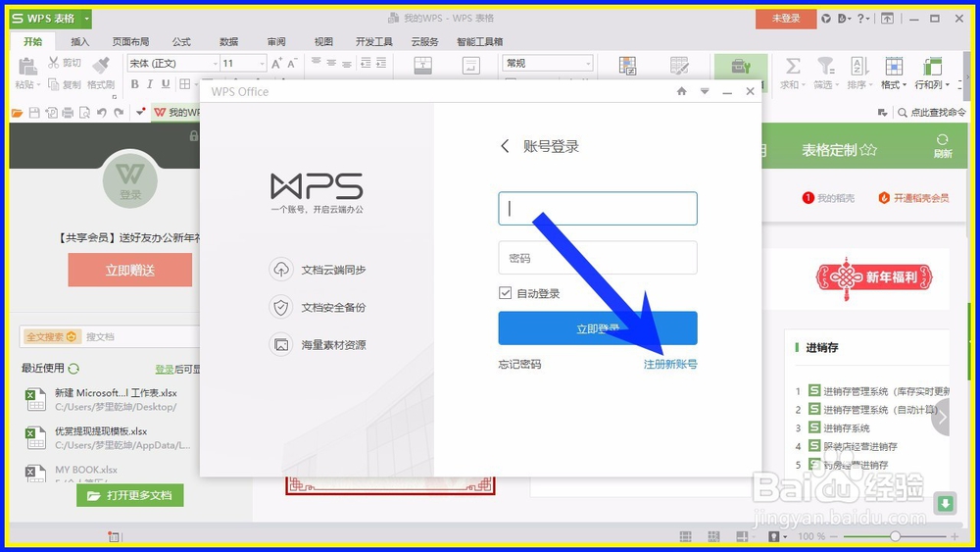Expand the 求和 dropdown arrow

click(x=804, y=84)
